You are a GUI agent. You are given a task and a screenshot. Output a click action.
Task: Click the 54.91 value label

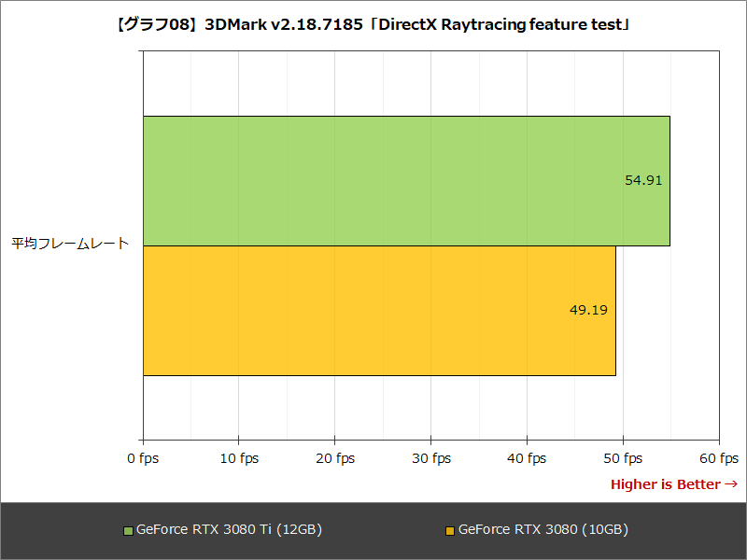pos(642,181)
